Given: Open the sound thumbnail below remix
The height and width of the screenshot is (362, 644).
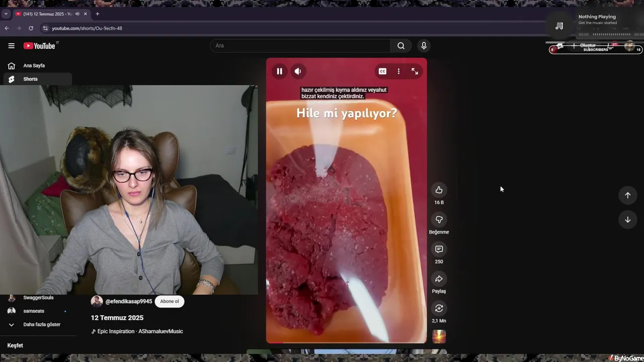Looking at the screenshot, I should click(439, 336).
